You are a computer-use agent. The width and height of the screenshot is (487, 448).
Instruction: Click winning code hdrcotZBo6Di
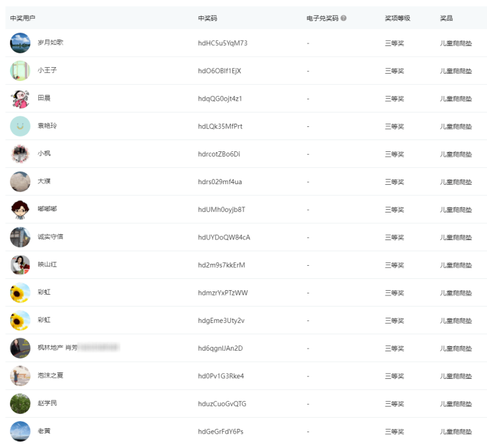tap(219, 154)
